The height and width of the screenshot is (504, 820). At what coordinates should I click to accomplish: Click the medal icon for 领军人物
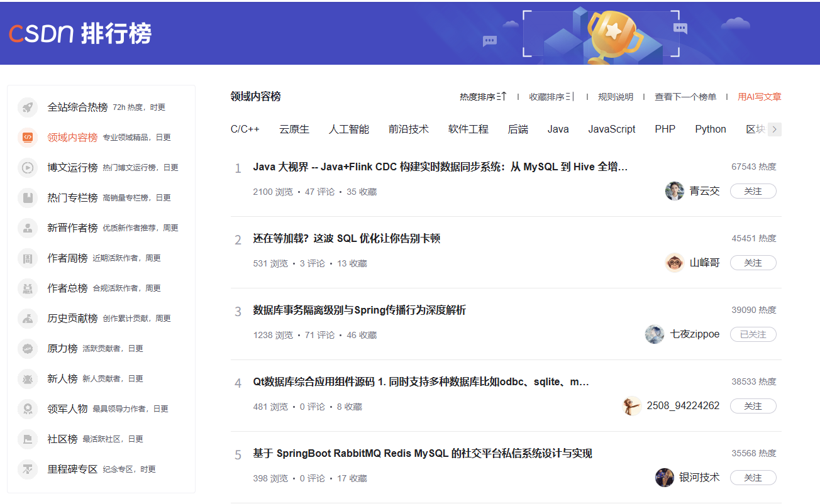click(28, 409)
